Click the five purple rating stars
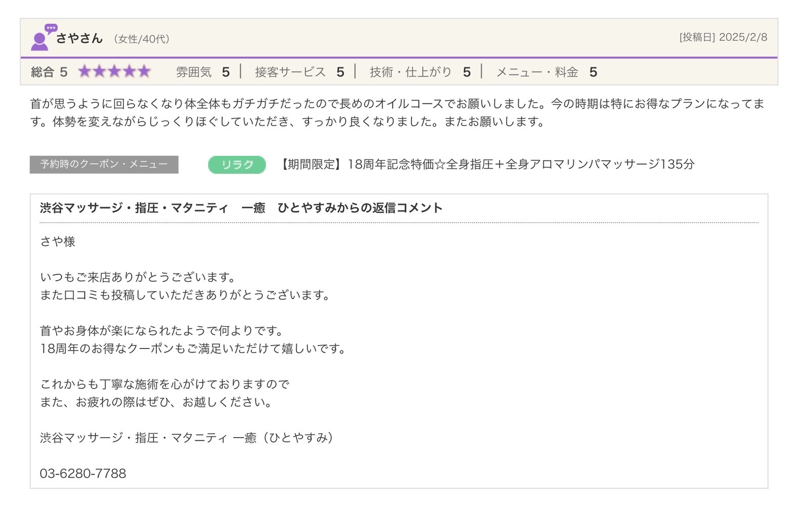812x515 pixels. 114,71
